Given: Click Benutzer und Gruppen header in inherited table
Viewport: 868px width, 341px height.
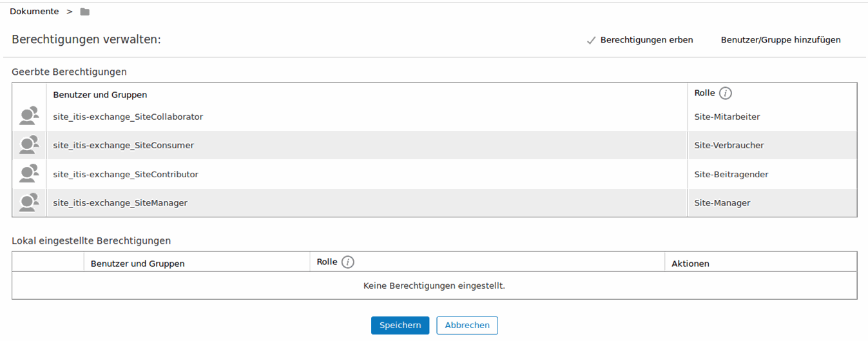Looking at the screenshot, I should pos(100,95).
